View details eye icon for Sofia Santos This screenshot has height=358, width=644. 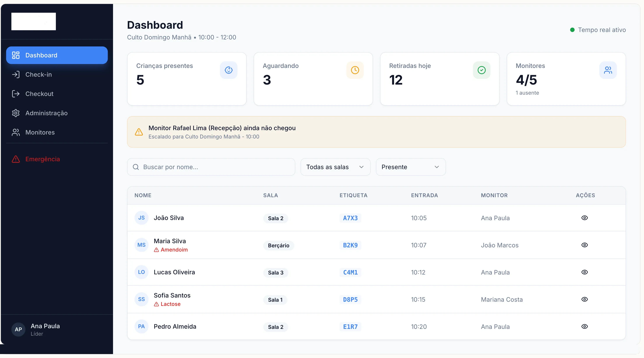point(584,299)
